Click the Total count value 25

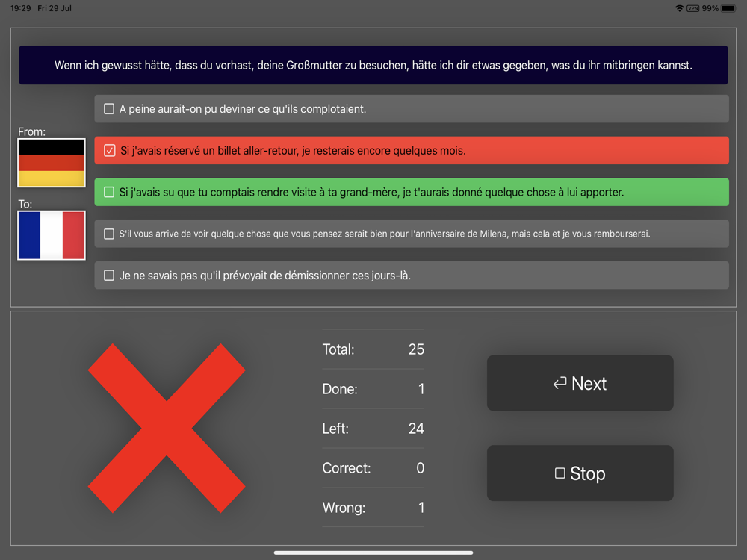click(x=416, y=349)
